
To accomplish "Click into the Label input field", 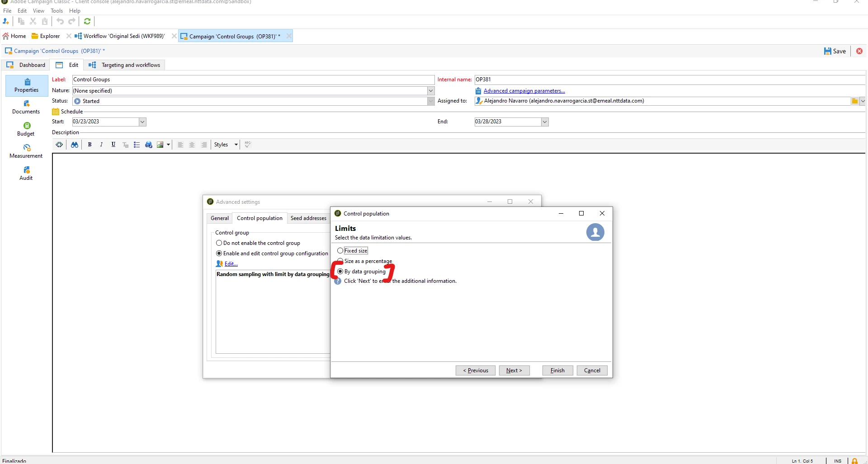I will coord(253,80).
